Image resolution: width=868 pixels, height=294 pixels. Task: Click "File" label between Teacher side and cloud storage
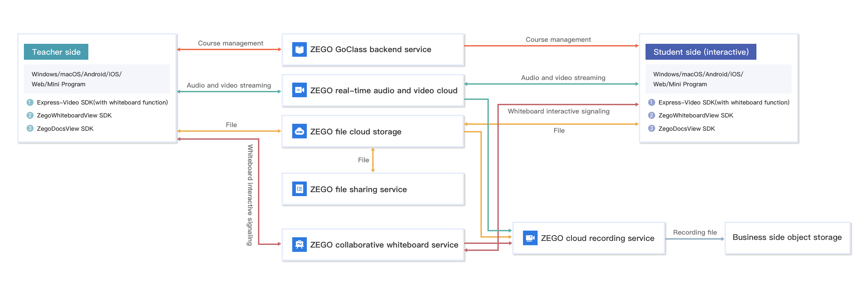tap(231, 125)
